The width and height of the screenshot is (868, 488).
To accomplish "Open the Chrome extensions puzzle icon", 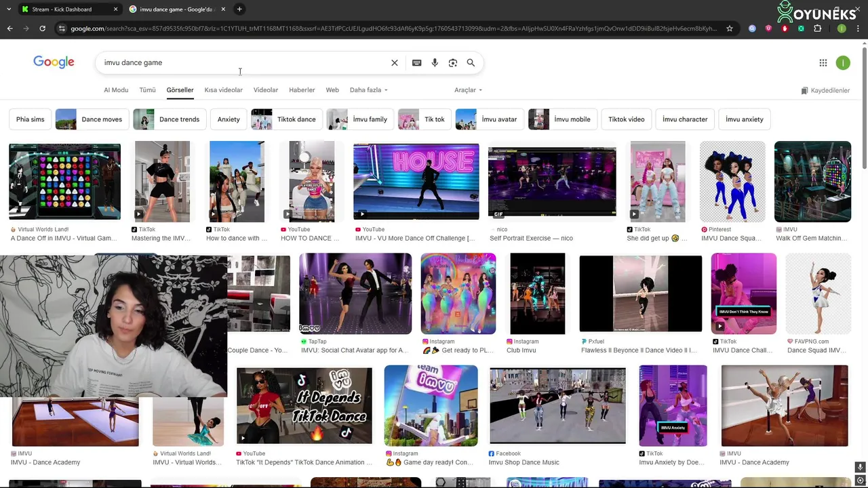I will point(817,28).
